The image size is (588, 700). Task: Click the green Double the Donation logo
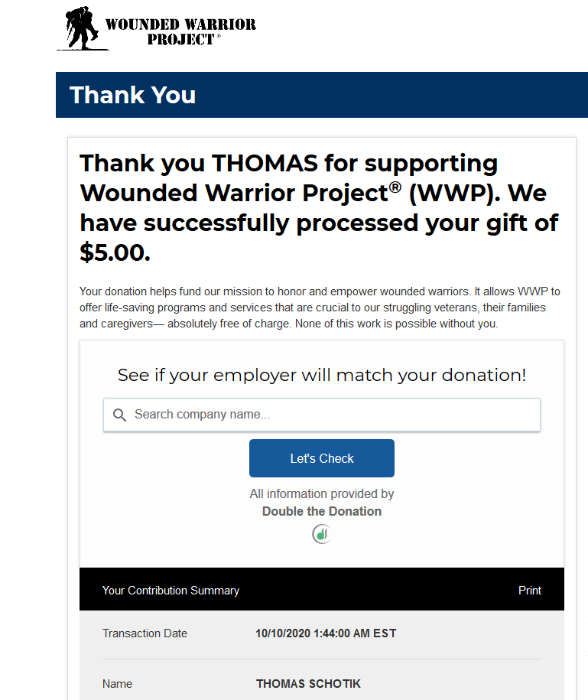pyautogui.click(x=321, y=534)
